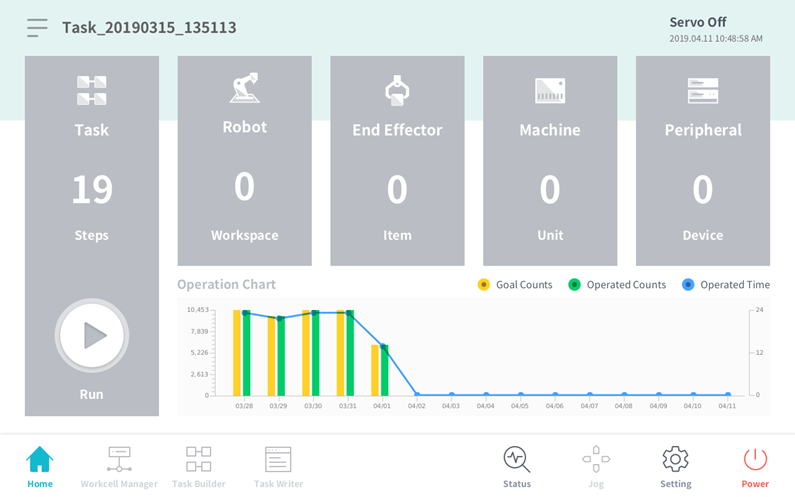The width and height of the screenshot is (795, 497).
Task: Go to the Home tab
Action: pyautogui.click(x=40, y=466)
